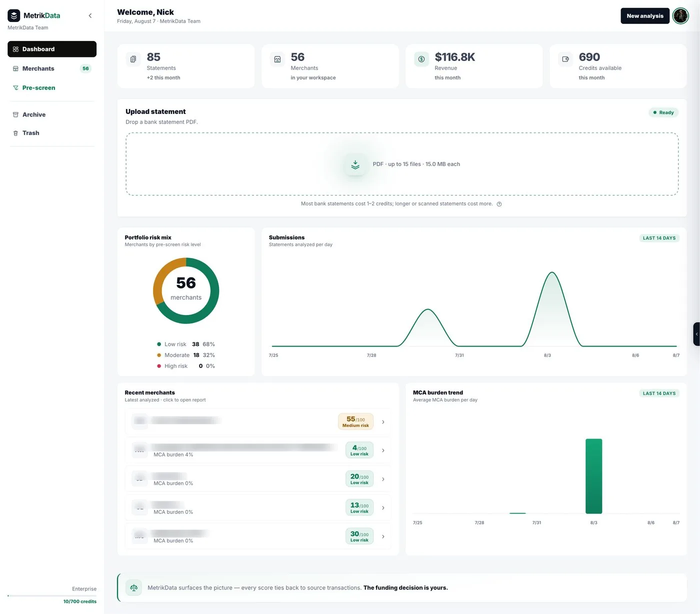Click the 8/3 MCA burden bar
The image size is (700, 614).
click(593, 476)
